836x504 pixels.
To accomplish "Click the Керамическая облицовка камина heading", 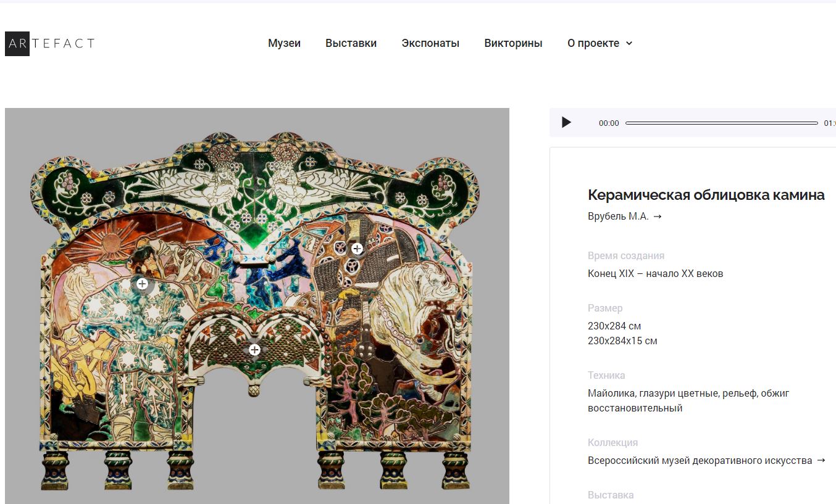I will pos(706,195).
